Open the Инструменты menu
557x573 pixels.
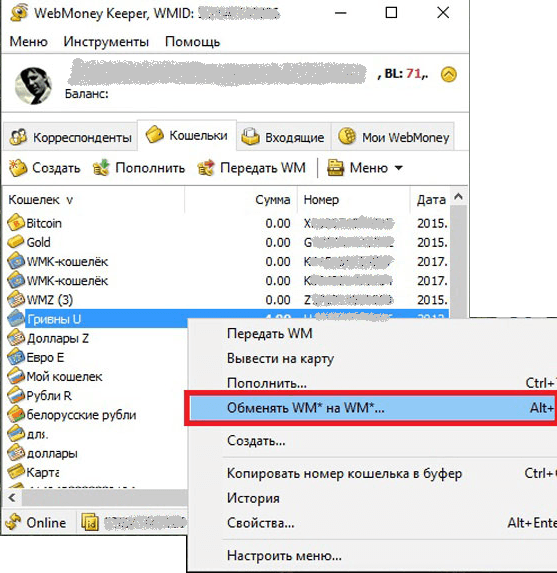tap(106, 42)
